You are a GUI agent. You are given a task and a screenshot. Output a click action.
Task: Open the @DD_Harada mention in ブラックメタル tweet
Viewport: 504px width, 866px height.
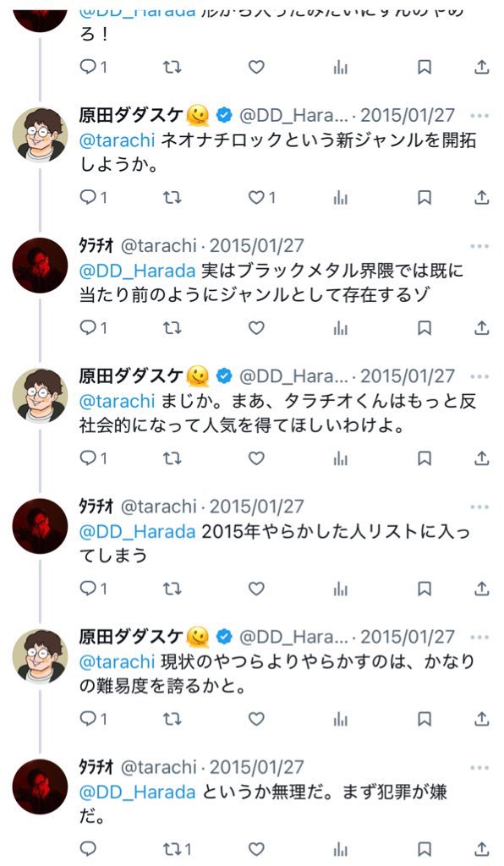[x=138, y=271]
